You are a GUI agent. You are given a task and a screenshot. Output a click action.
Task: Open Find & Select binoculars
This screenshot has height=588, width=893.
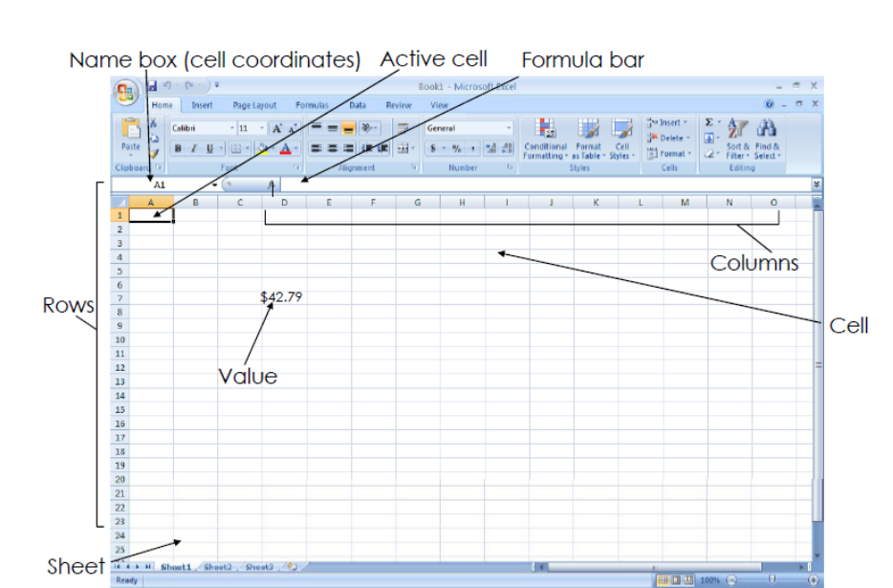tap(767, 140)
